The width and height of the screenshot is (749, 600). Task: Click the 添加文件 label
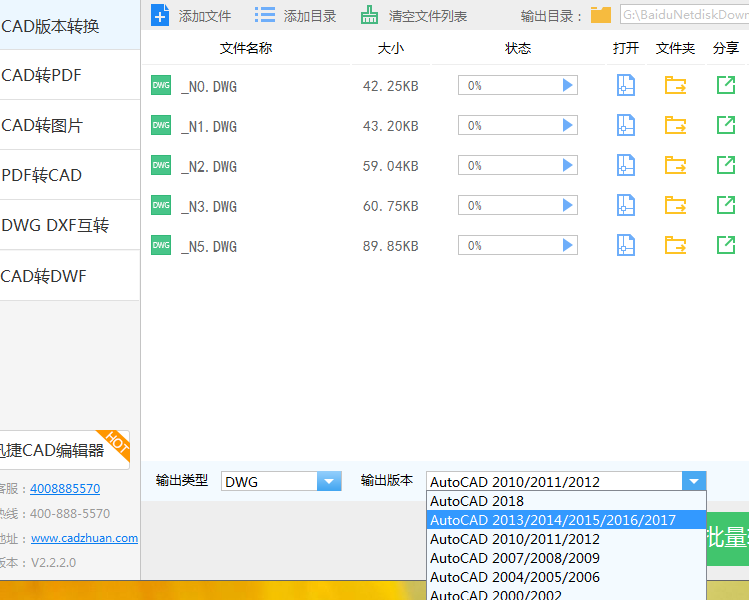point(205,16)
